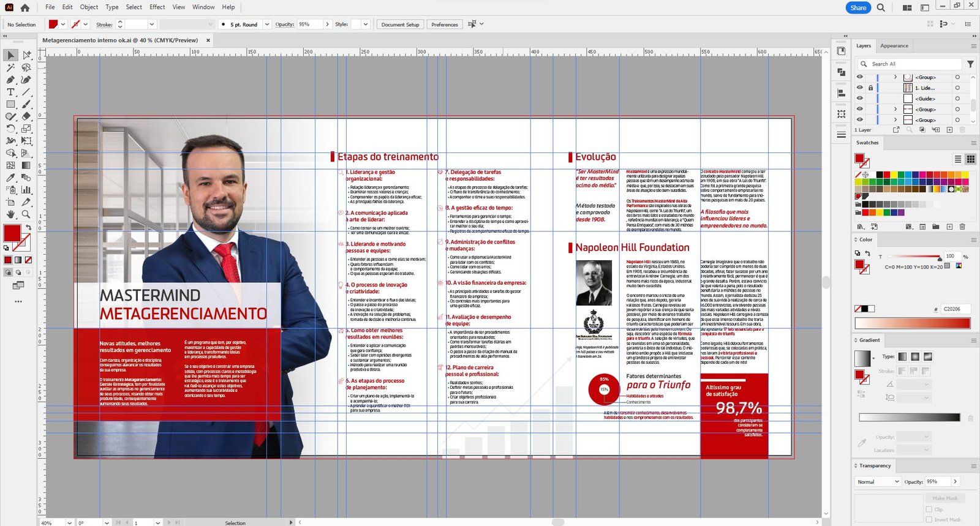980x526 pixels.
Task: Select the Column Graph tool
Action: tap(26, 190)
